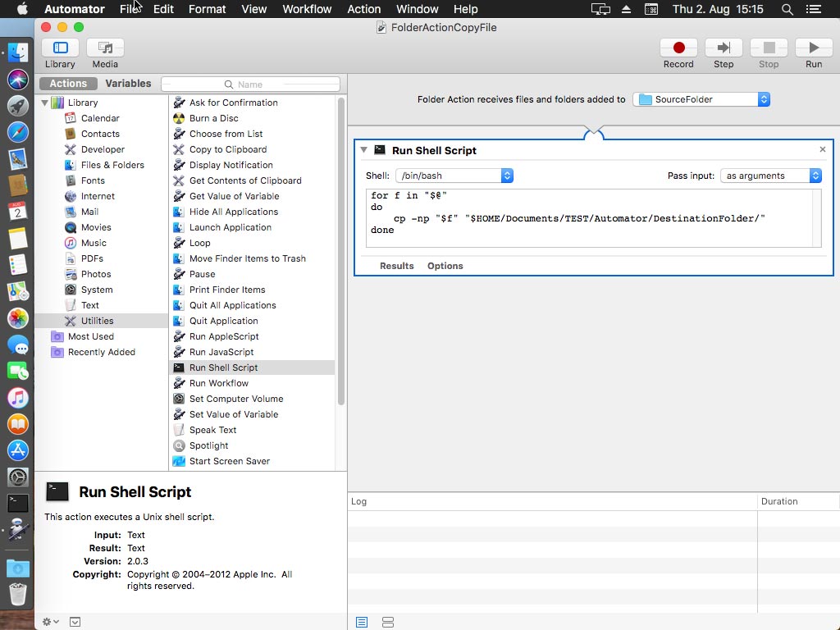
Task: Show action Options
Action: [x=445, y=266]
